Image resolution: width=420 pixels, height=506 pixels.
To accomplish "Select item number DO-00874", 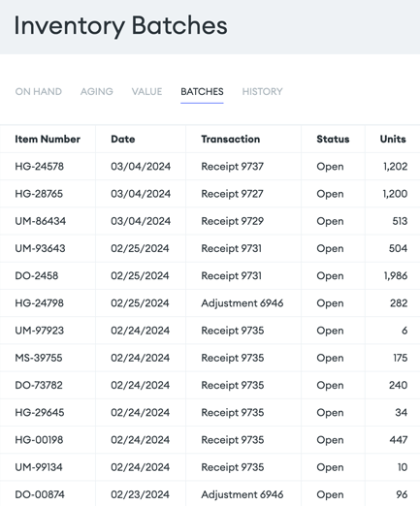I will point(40,494).
